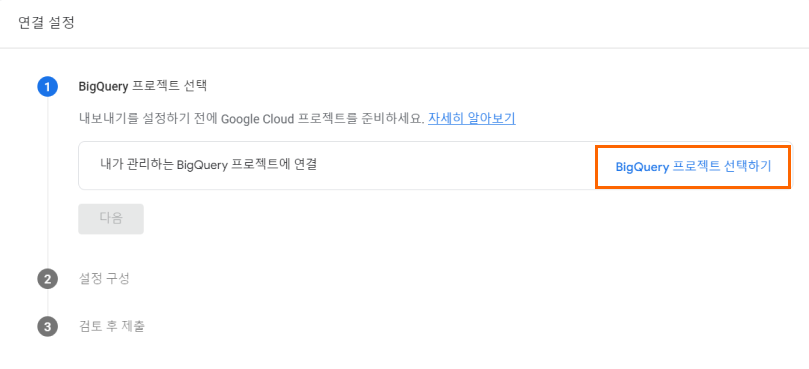Click the divider line under 연결 설정 header
809x369 pixels.
coord(404,48)
